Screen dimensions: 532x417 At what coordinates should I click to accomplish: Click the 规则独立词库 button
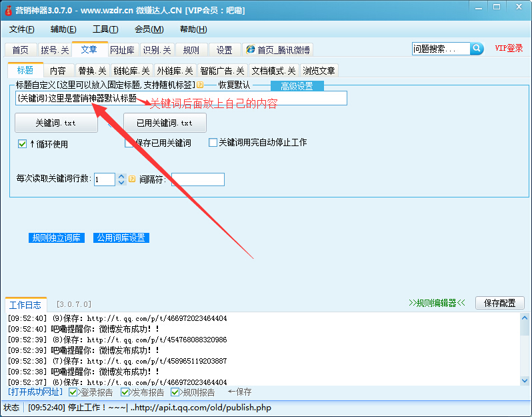click(56, 238)
